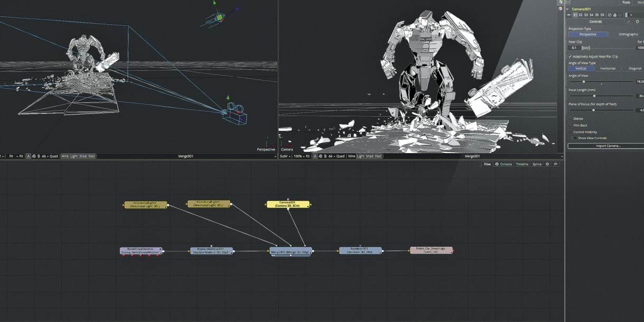Open the gear settings icon beside Controls tab

637,22
